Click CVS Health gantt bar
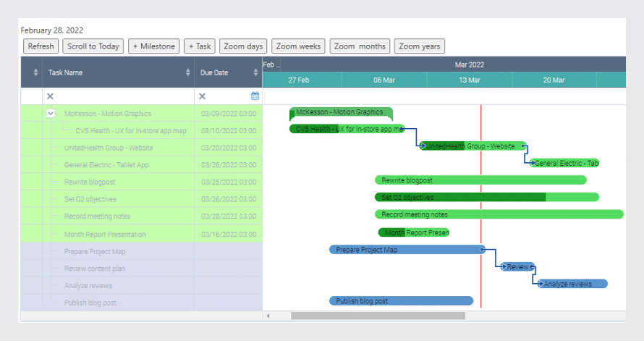The image size is (644, 341). (x=347, y=129)
